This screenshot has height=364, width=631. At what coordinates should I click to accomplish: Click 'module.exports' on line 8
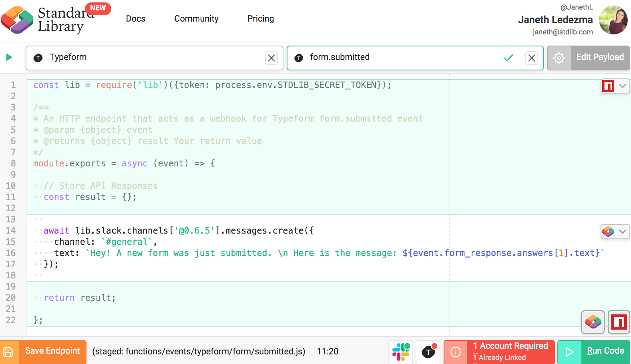(x=69, y=163)
